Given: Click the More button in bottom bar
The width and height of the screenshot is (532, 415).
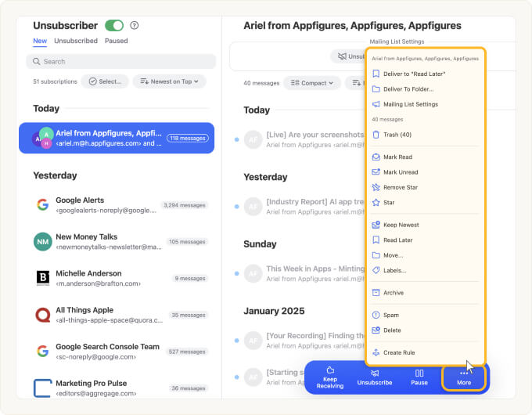Looking at the screenshot, I should click(x=464, y=377).
